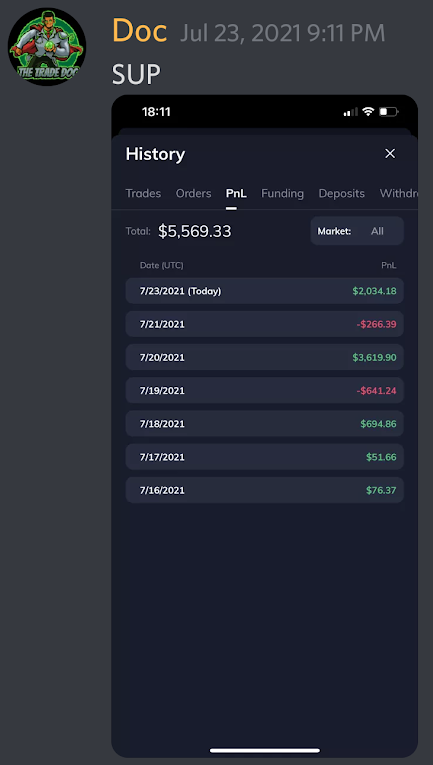
Task: Tap the battery status icon
Action: (x=389, y=112)
